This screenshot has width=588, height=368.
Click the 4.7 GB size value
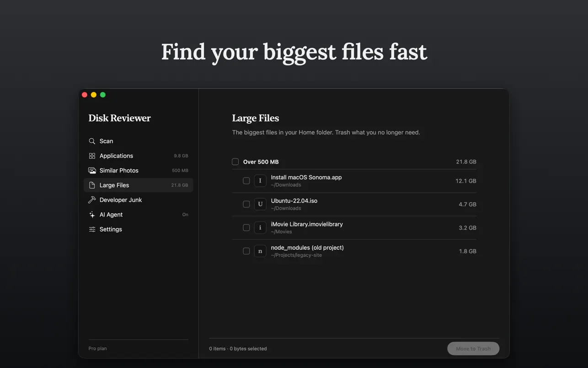(467, 204)
